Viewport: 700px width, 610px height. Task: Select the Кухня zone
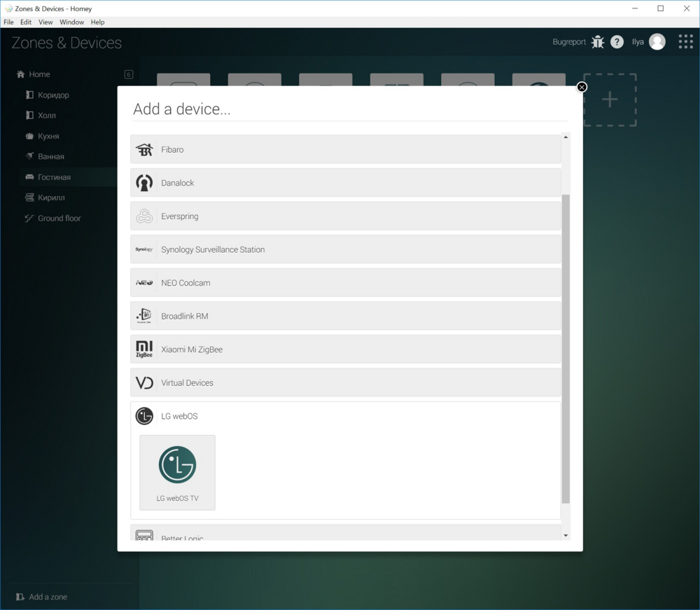(x=48, y=136)
